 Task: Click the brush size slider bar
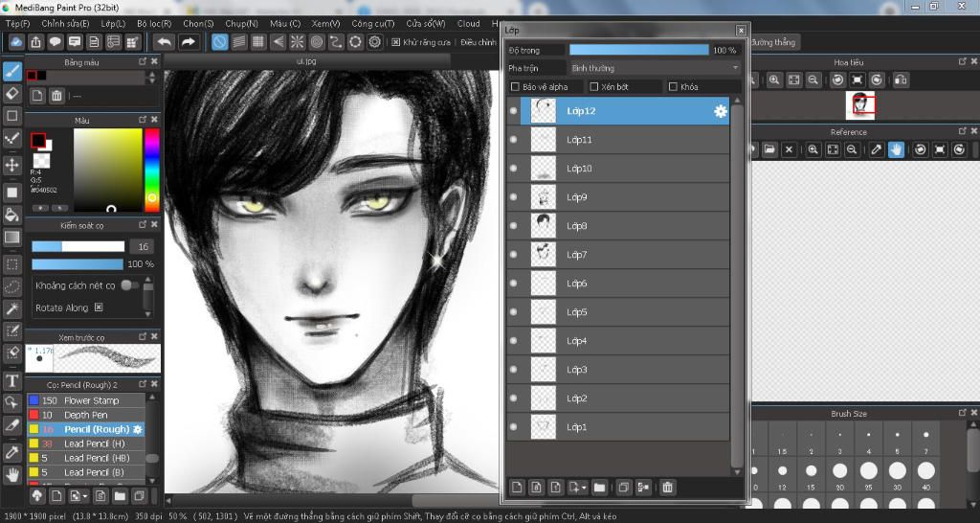coord(78,246)
